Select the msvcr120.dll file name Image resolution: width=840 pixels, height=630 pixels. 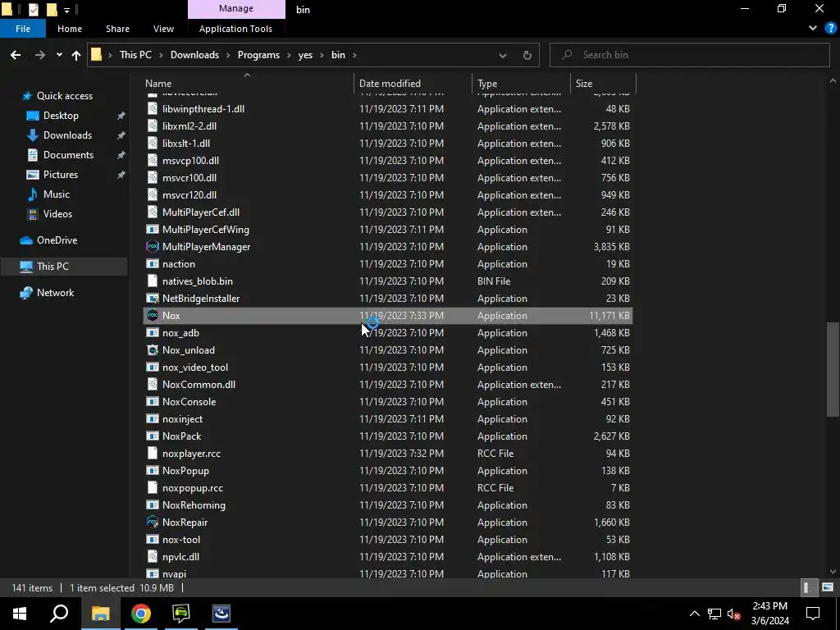tap(189, 195)
